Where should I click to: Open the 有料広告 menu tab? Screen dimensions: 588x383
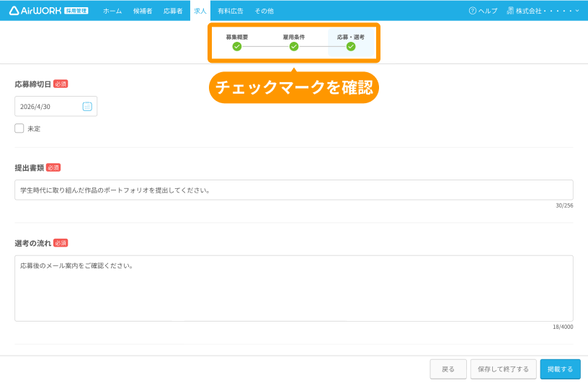[231, 11]
